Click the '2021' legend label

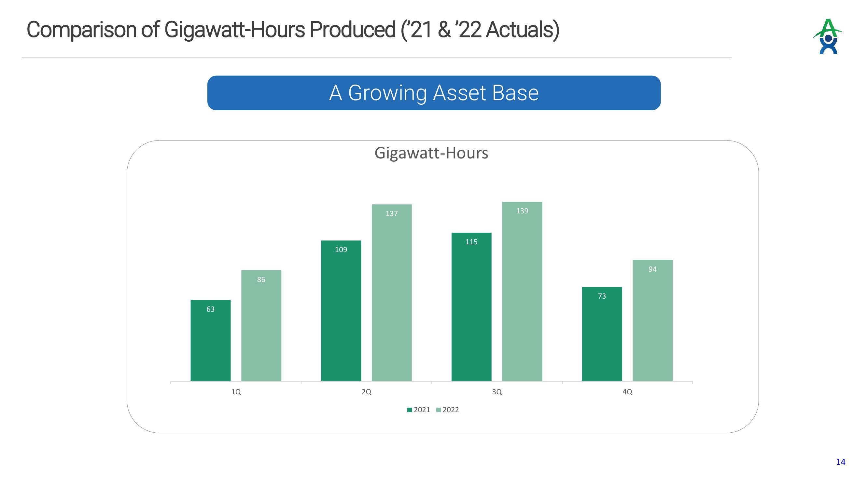(x=422, y=410)
